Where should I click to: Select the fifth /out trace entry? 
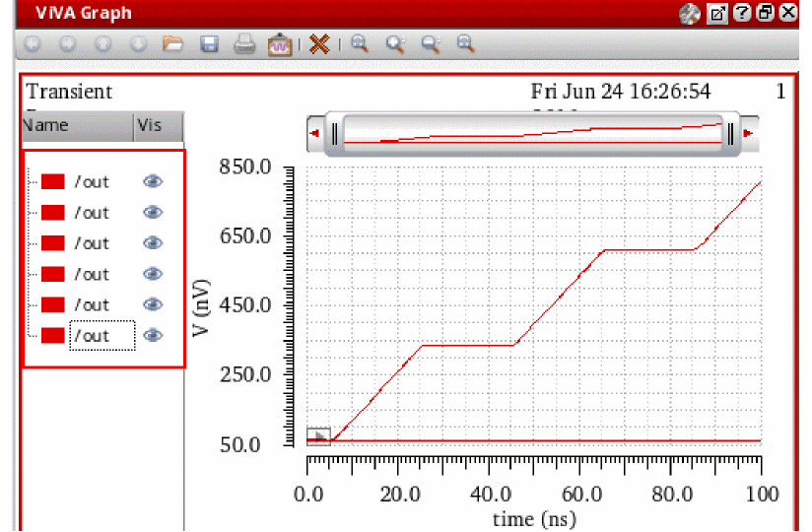pyautogui.click(x=92, y=304)
